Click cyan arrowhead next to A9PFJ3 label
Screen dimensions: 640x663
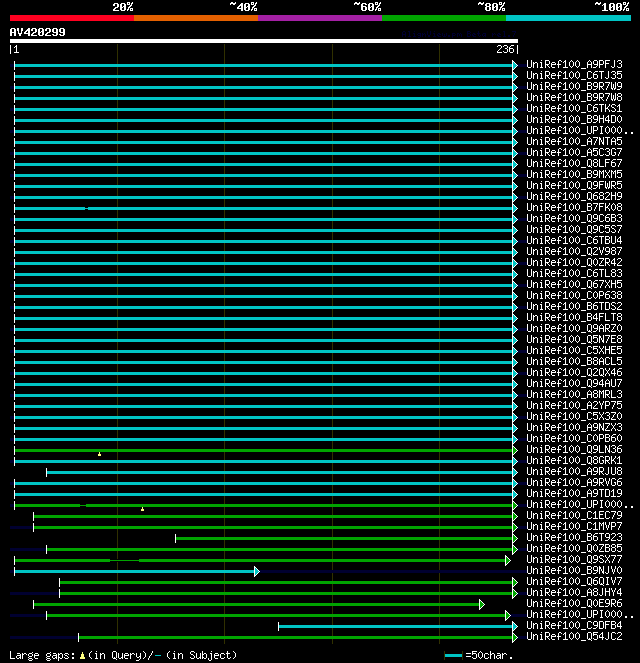[x=515, y=65]
